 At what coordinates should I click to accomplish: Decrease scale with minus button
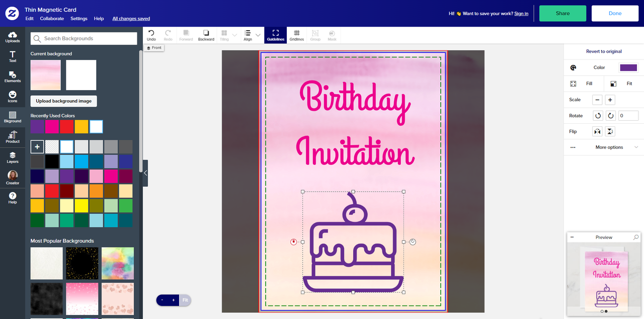coord(597,100)
